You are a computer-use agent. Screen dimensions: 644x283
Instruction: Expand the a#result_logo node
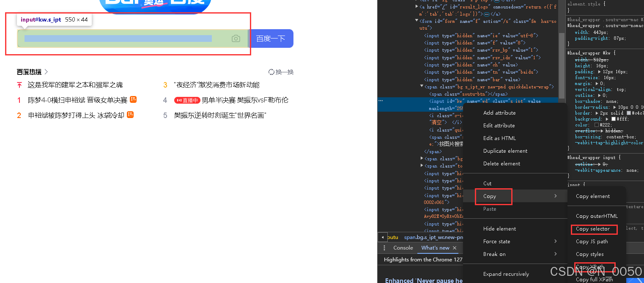pyautogui.click(x=417, y=7)
